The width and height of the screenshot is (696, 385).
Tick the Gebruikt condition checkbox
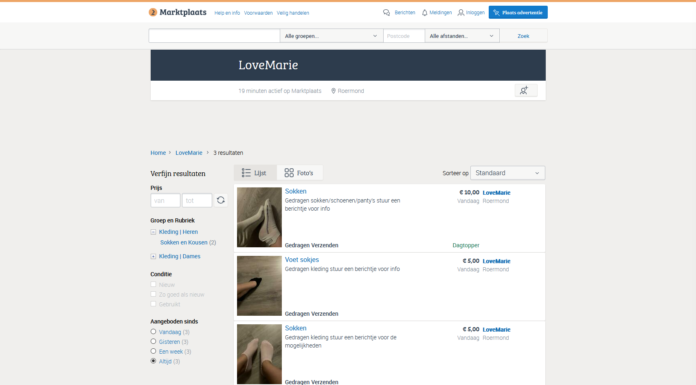point(153,304)
